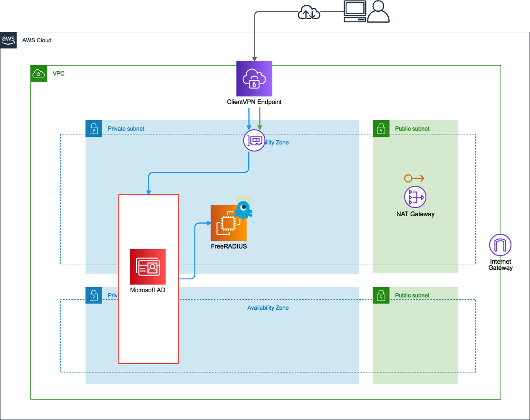The image size is (530, 420).
Task: Select the Microsoft AD label
Action: 148,290
